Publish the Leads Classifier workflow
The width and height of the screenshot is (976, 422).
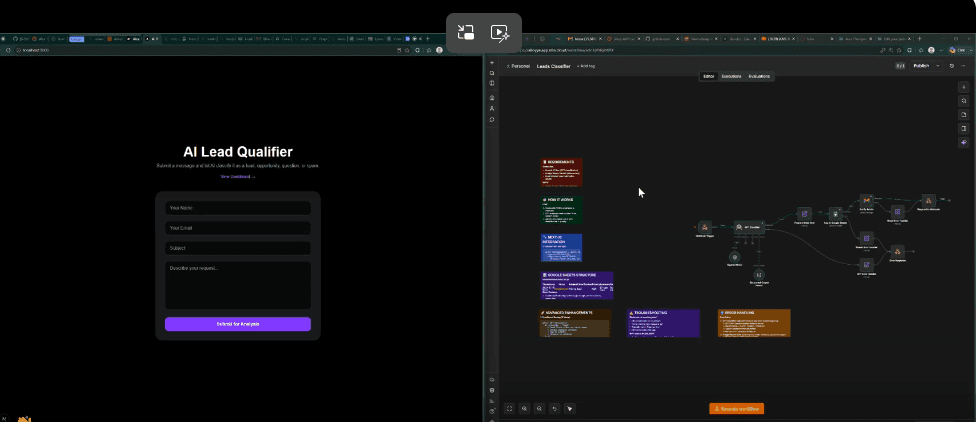coord(921,65)
